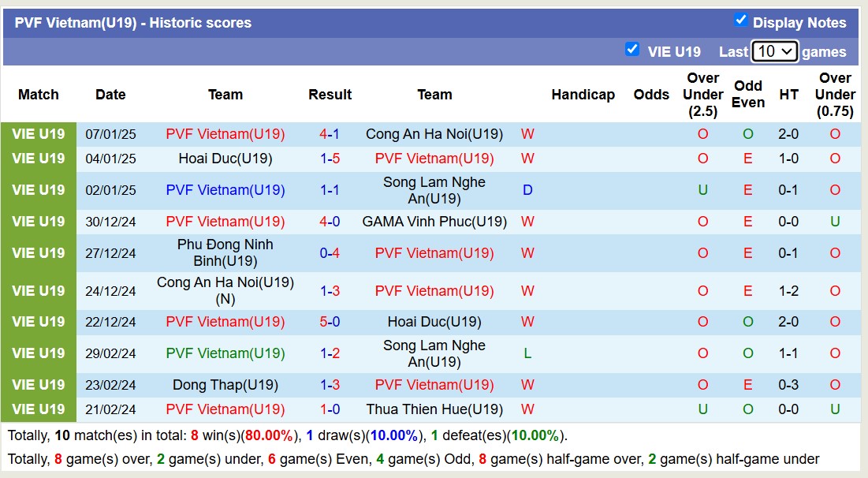The width and height of the screenshot is (868, 478).
Task: Open the 5-0 result against Hoai Duc
Action: 330,322
